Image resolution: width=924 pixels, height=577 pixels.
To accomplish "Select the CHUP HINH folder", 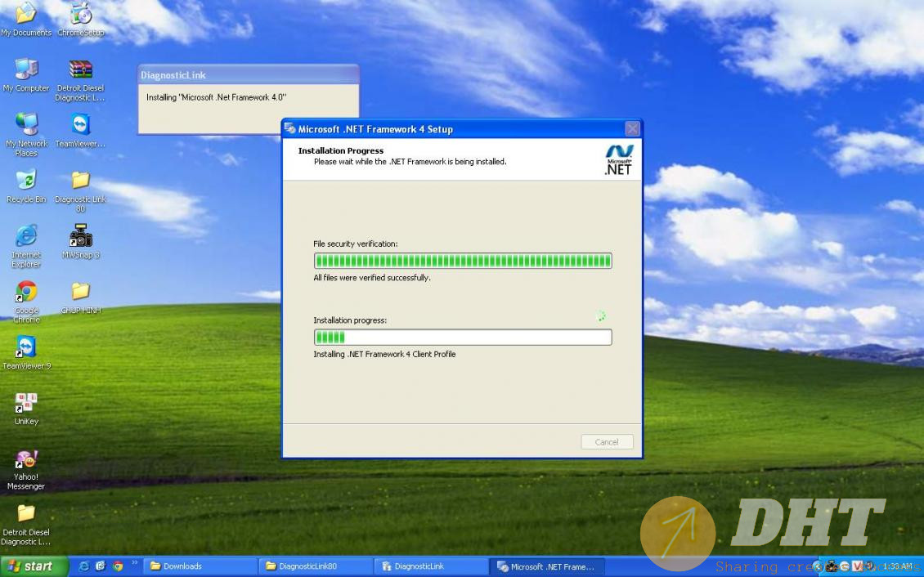I will [80, 292].
